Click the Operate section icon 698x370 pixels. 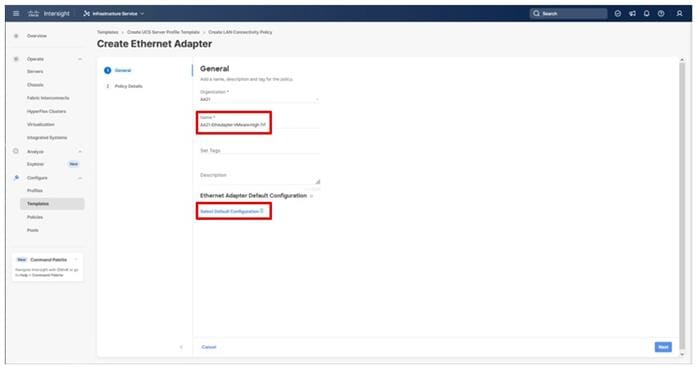coord(16,59)
